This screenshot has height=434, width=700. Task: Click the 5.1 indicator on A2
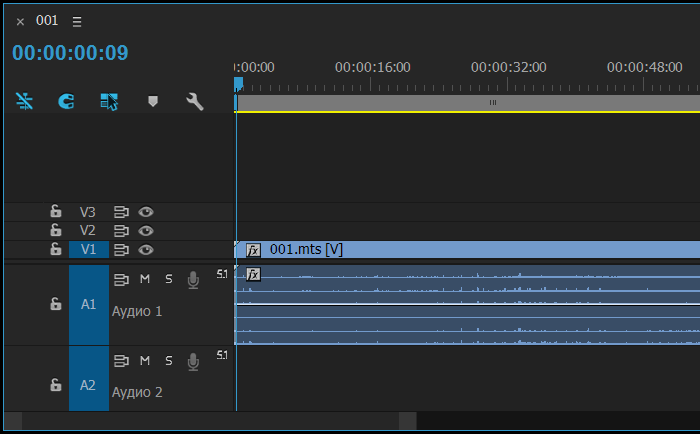[x=222, y=355]
